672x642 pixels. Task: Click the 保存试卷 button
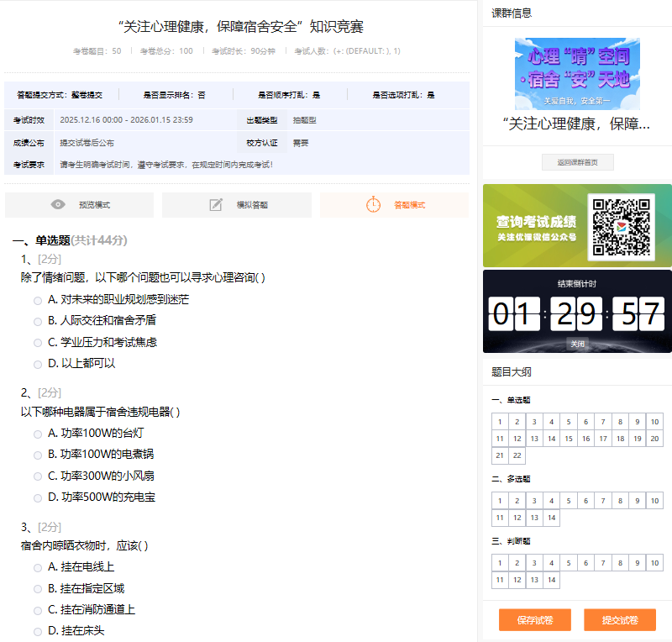click(534, 620)
